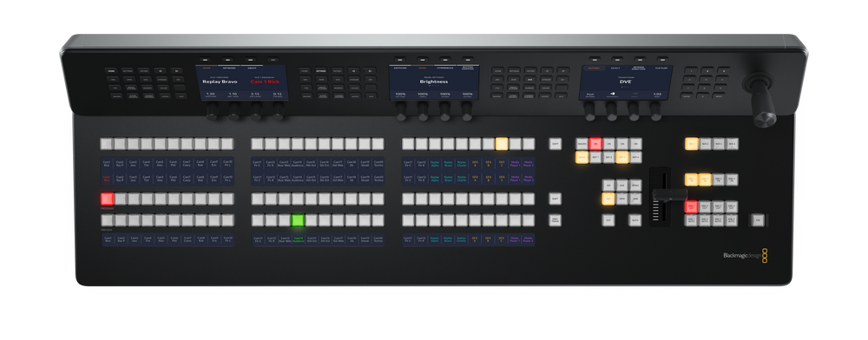Toggle the KEY 4 next-transition button
868x340 pixels.
635,158
